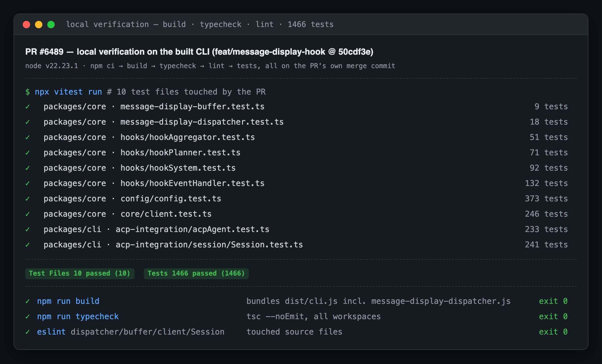This screenshot has width=602, height=364.
Task: Click the '373 tests' count
Action: [546, 199]
